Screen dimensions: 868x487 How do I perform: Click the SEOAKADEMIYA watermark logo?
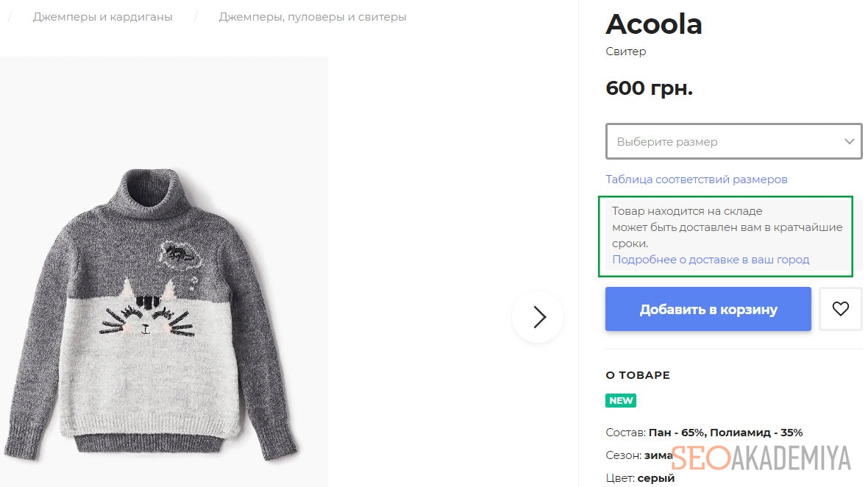click(761, 458)
